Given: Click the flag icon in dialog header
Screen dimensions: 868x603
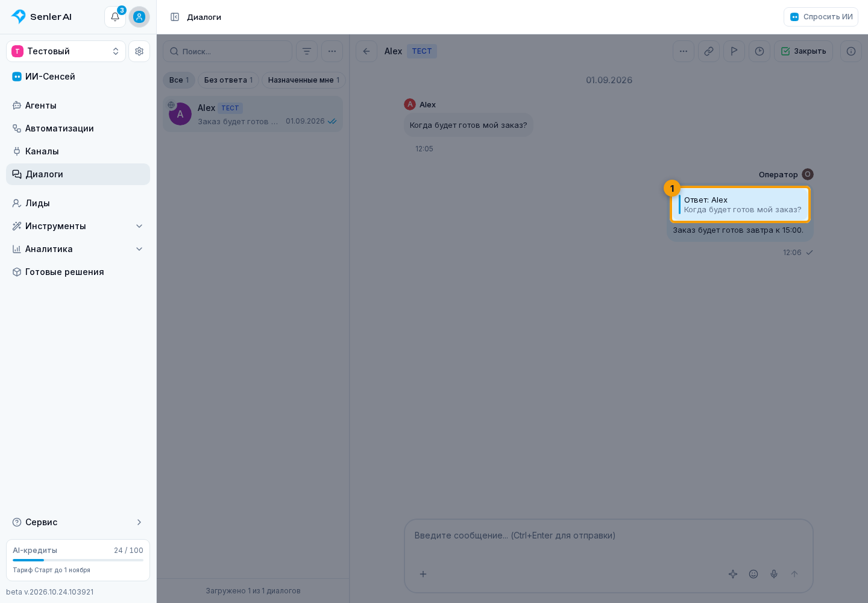Looking at the screenshot, I should [x=734, y=51].
